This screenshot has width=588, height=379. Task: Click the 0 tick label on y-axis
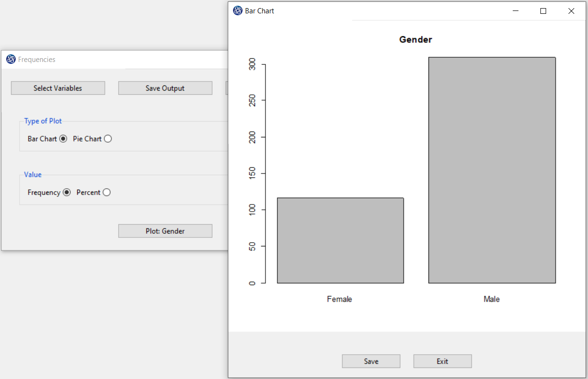point(252,283)
